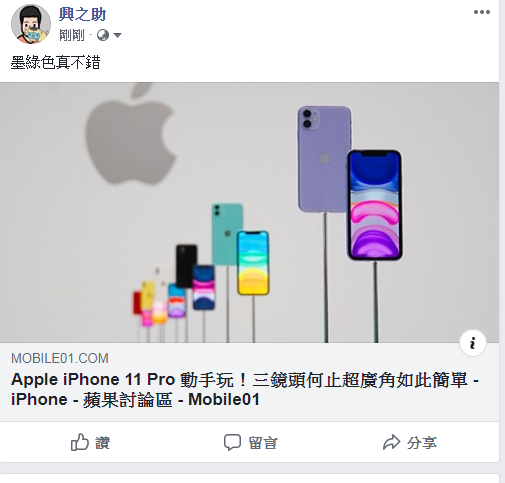Click the 分享 share button label
The image size is (505, 483).
[x=422, y=443]
